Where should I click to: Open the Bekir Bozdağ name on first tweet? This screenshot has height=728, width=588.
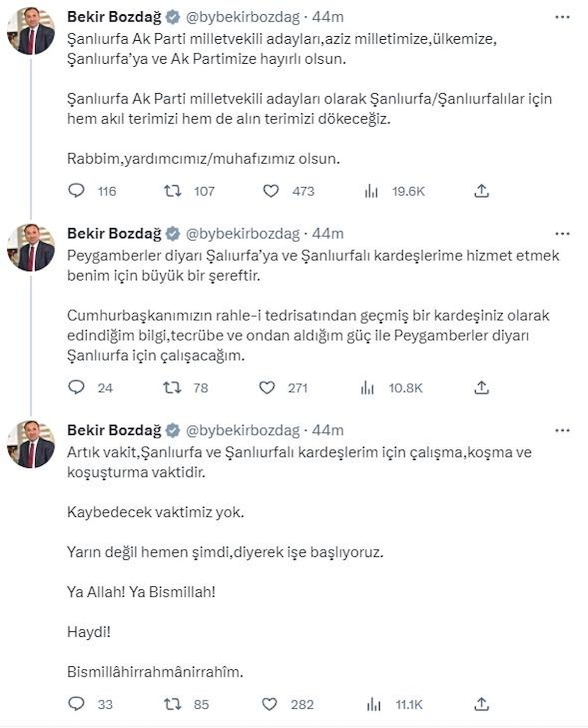114,17
